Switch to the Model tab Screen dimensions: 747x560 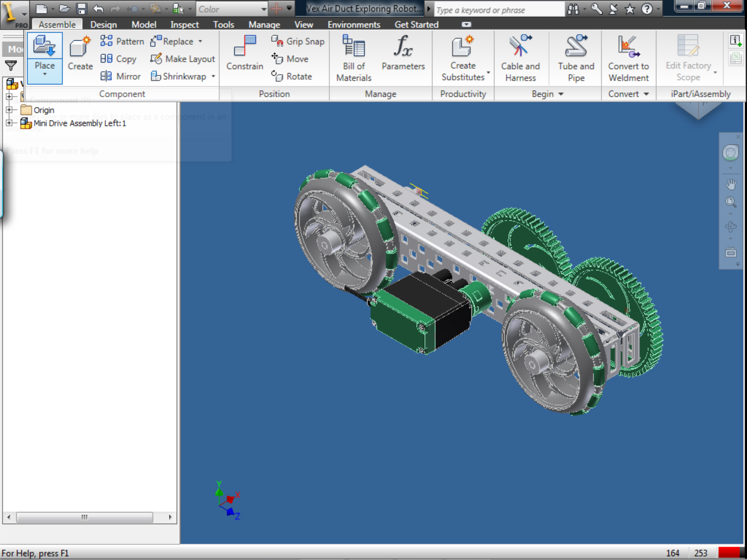click(x=144, y=25)
